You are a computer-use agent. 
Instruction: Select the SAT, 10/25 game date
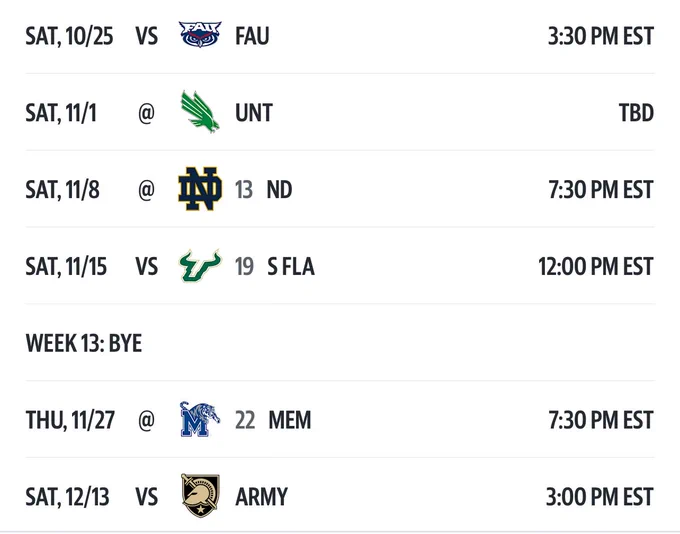click(x=69, y=36)
